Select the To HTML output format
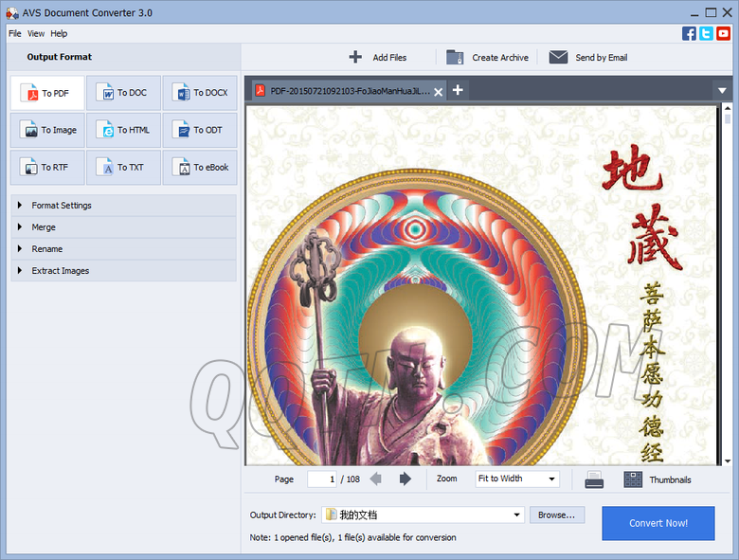The width and height of the screenshot is (739, 560). tap(124, 130)
